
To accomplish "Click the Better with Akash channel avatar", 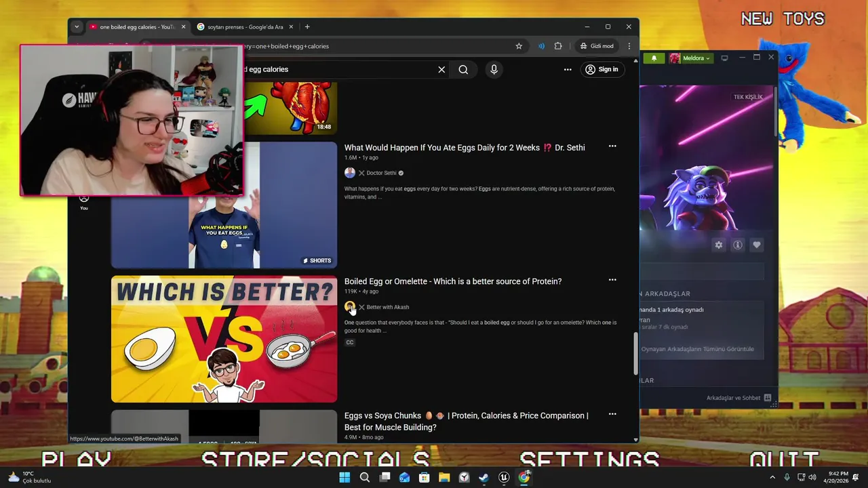I will point(350,307).
